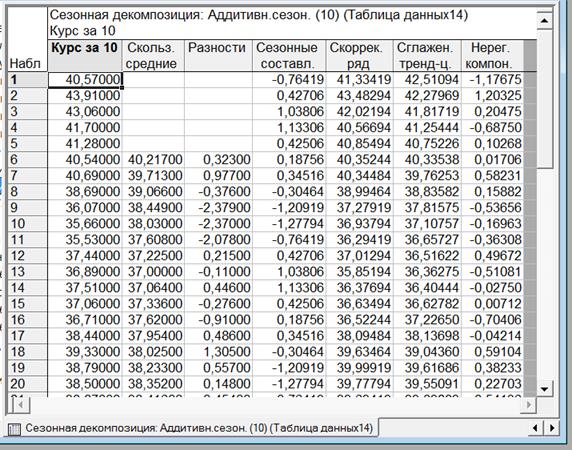Select the Нерег. компон. column header
Image resolution: width=572 pixels, height=450 pixels.
[x=492, y=55]
